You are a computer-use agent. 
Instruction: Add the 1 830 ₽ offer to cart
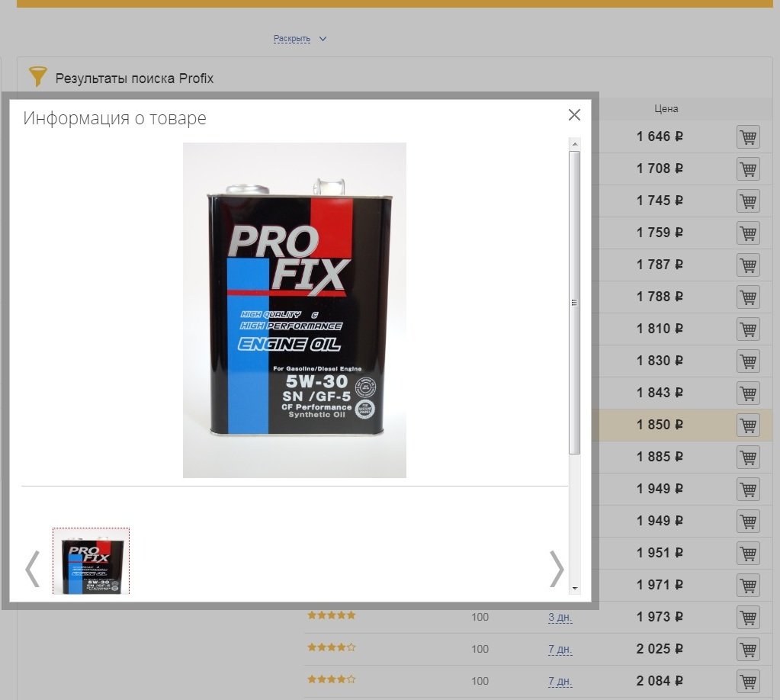[x=748, y=361]
